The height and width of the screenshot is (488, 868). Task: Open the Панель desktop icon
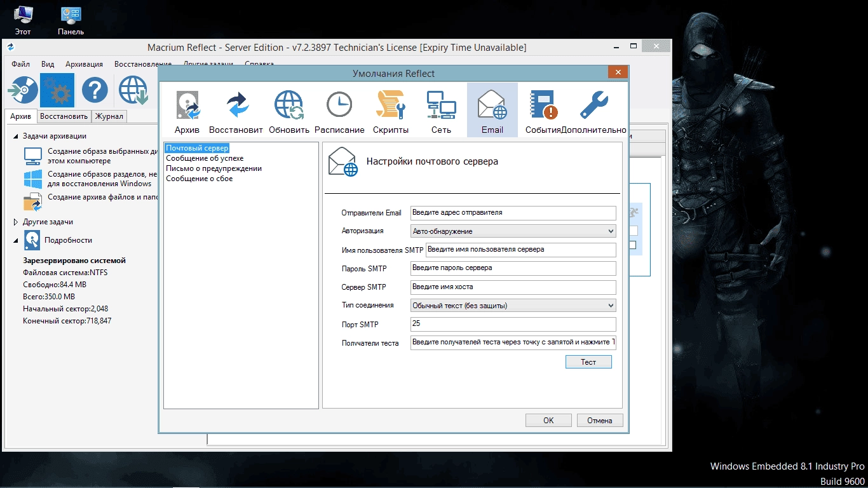[71, 20]
